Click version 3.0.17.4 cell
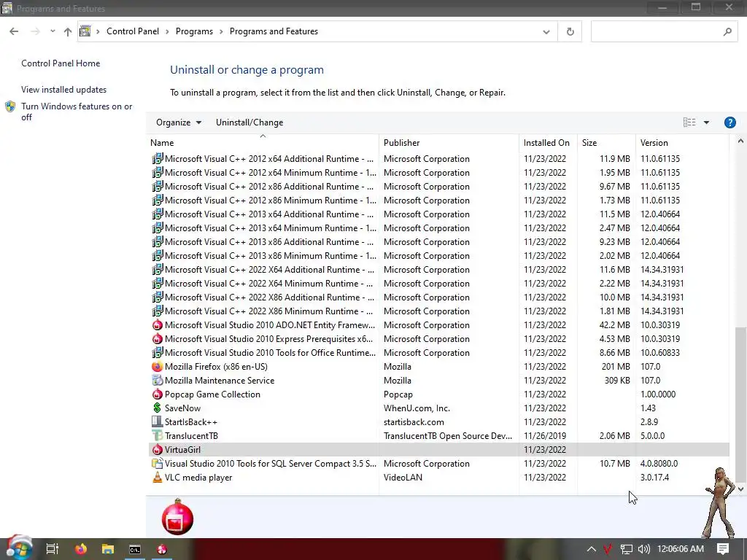The image size is (747, 560). (654, 477)
